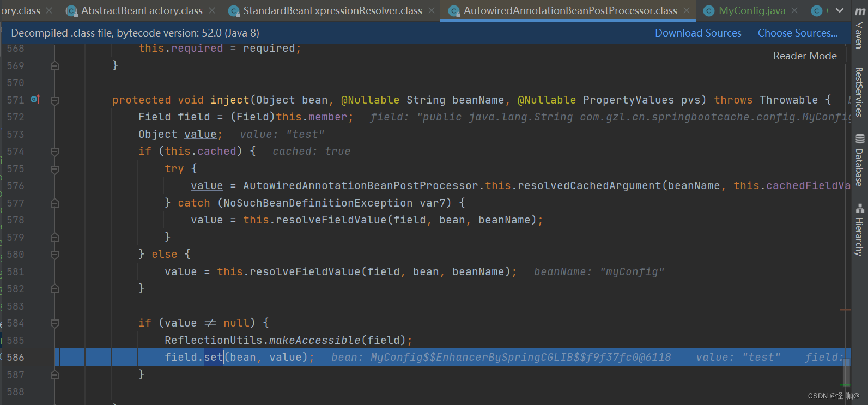Image resolution: width=868 pixels, height=405 pixels.
Task: Switch to StandardBeanExpressionResolver.class tab
Action: pos(332,10)
